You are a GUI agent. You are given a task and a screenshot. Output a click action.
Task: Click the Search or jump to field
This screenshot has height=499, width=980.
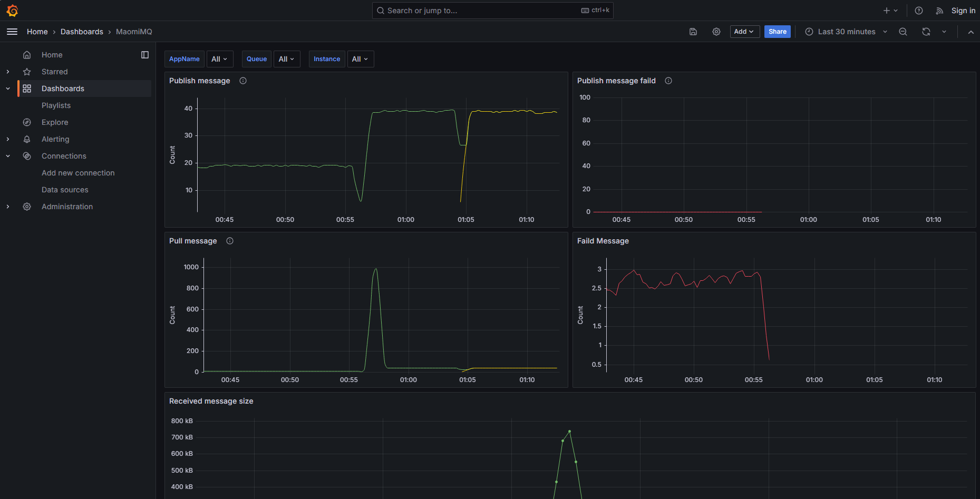coord(492,11)
